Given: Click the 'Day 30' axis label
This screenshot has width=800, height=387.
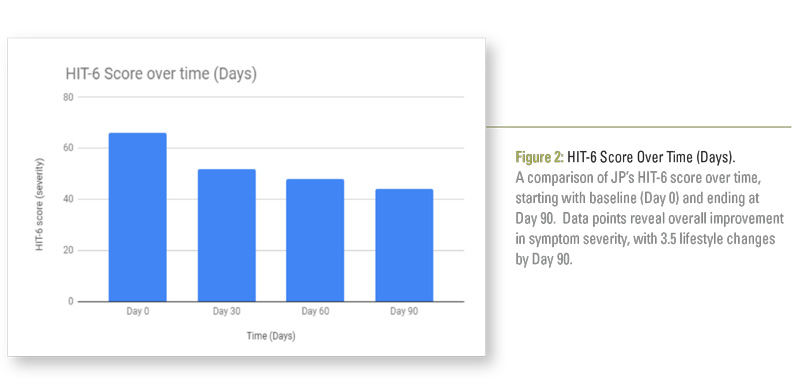Looking at the screenshot, I should pyautogui.click(x=227, y=312).
